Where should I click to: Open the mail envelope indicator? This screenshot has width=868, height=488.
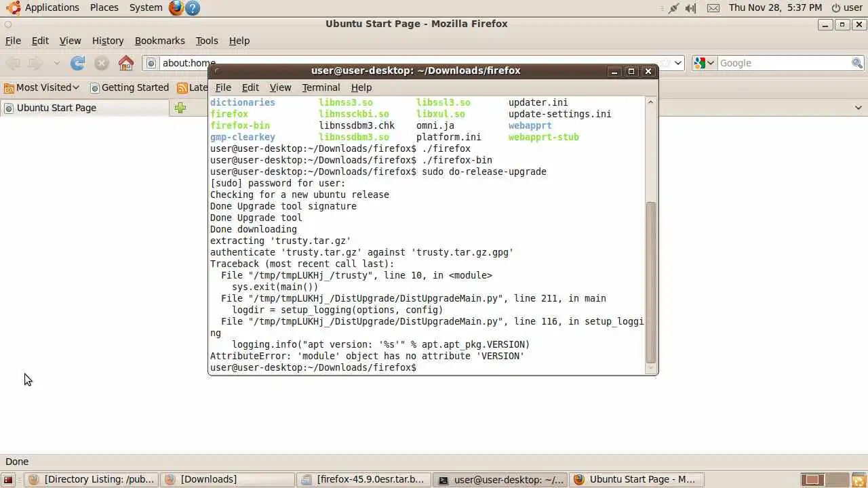click(x=713, y=8)
